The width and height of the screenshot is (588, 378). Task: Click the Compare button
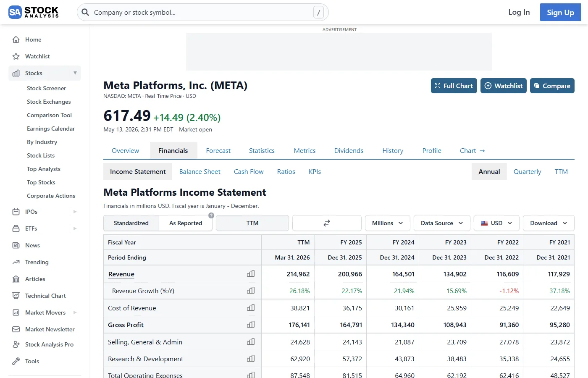552,86
